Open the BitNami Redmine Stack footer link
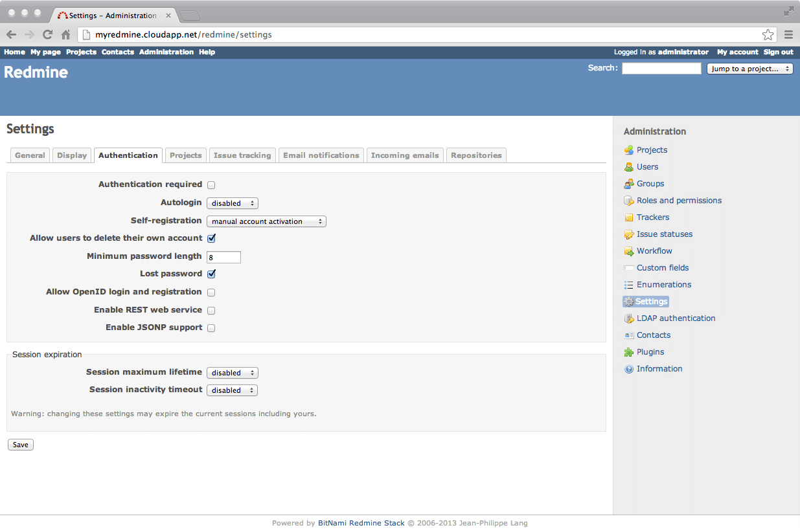Image resolution: width=800 pixels, height=532 pixels. pyautogui.click(x=361, y=522)
